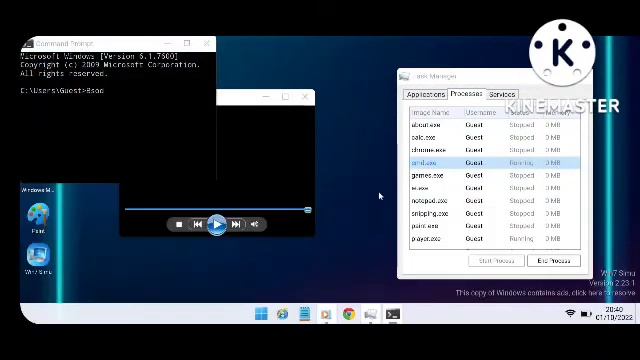This screenshot has height=360, width=640.
Task: Open the Notepad icon on the taskbar
Action: 304,314
